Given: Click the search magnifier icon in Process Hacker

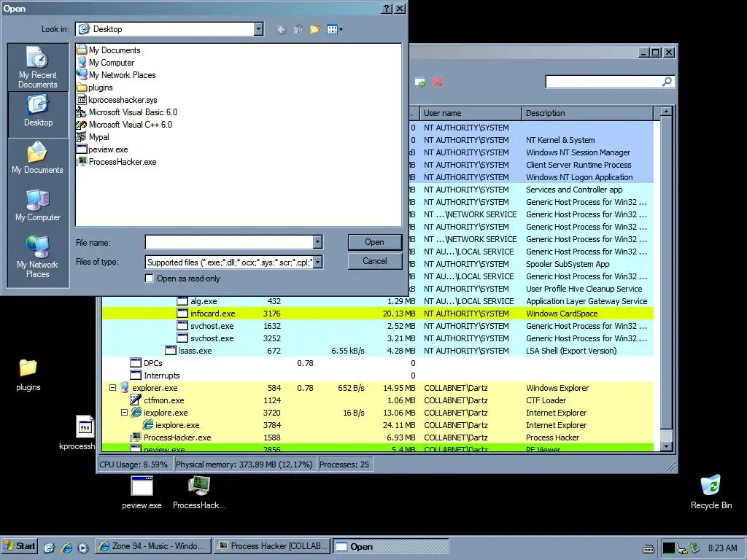Looking at the screenshot, I should click(x=667, y=82).
